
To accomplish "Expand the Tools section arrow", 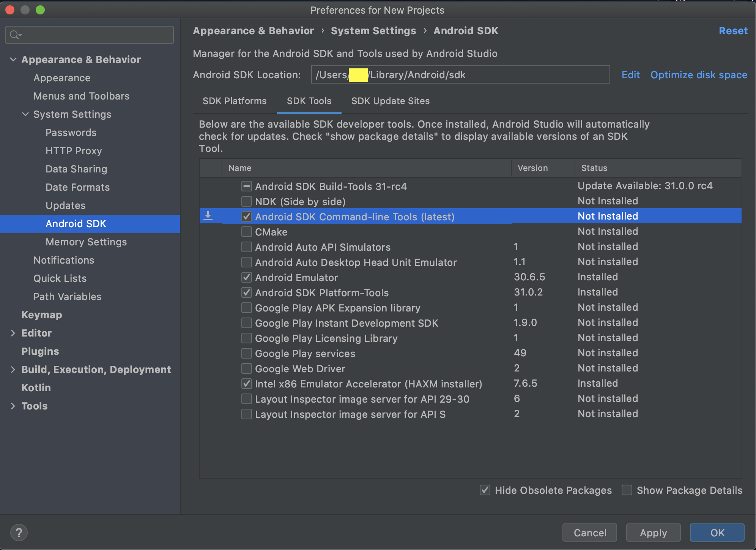I will pyautogui.click(x=13, y=406).
